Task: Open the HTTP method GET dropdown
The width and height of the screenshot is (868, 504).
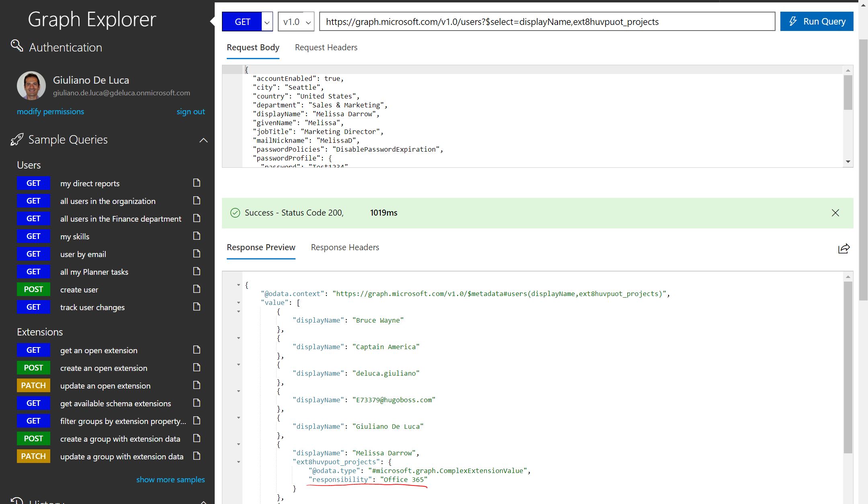Action: pos(267,22)
